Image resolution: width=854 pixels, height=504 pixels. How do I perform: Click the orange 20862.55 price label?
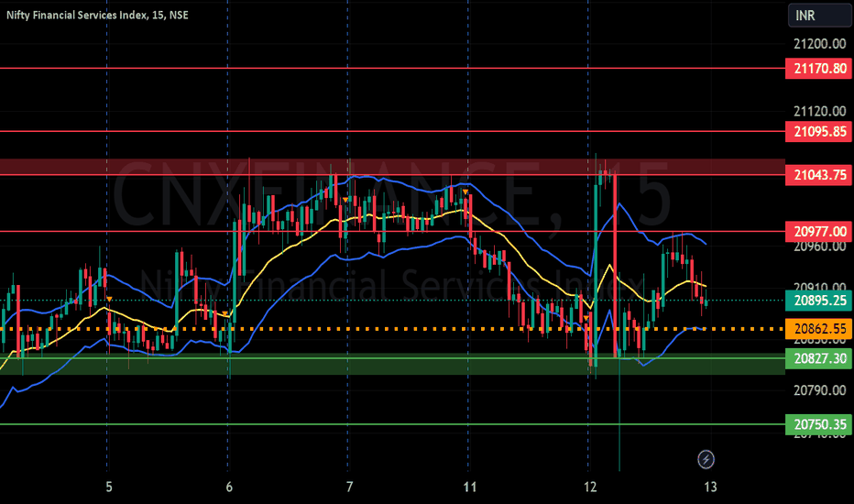coord(818,329)
